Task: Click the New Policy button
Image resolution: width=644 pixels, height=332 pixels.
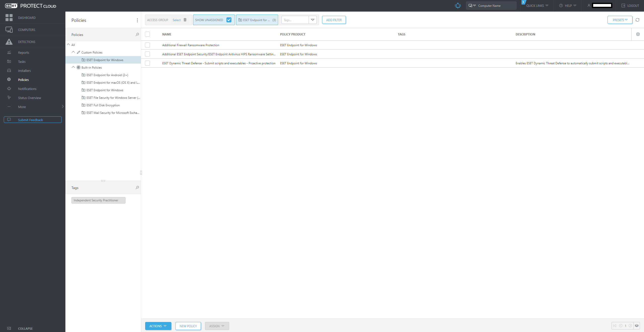Action: [188, 326]
